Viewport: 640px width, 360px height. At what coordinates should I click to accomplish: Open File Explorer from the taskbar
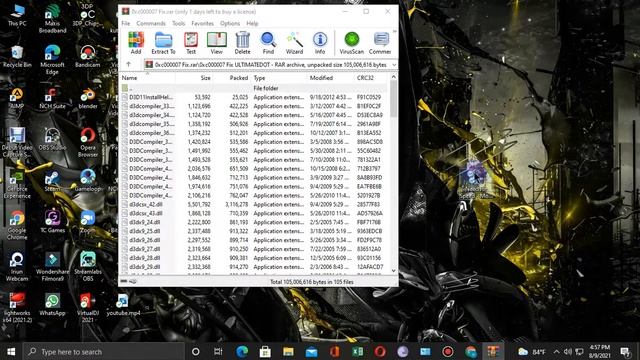click(288, 351)
